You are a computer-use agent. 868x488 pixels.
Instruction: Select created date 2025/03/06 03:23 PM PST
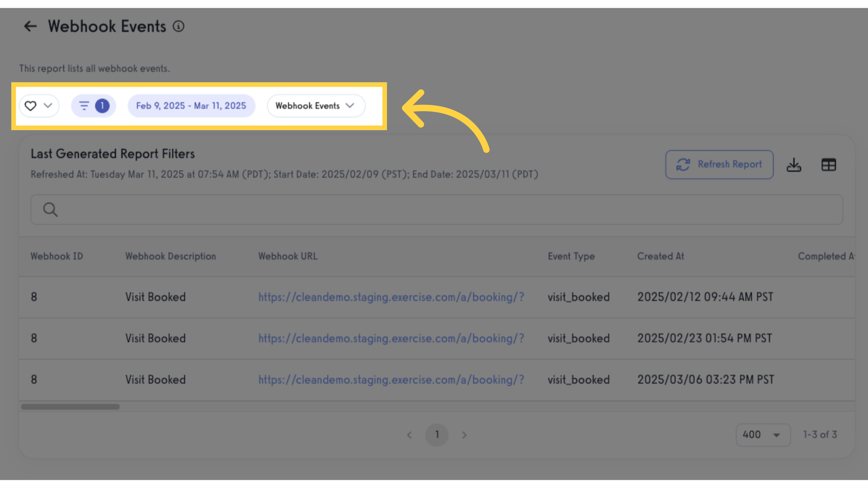point(706,380)
